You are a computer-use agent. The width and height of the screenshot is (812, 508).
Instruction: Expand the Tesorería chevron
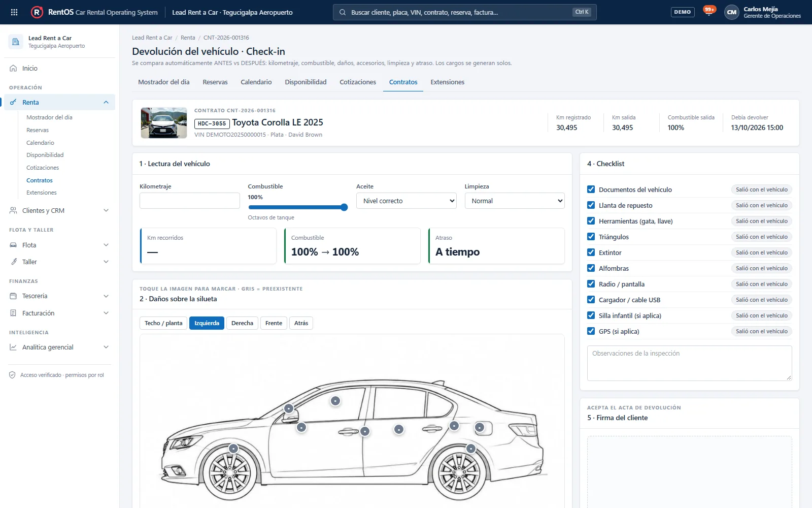[x=106, y=296]
